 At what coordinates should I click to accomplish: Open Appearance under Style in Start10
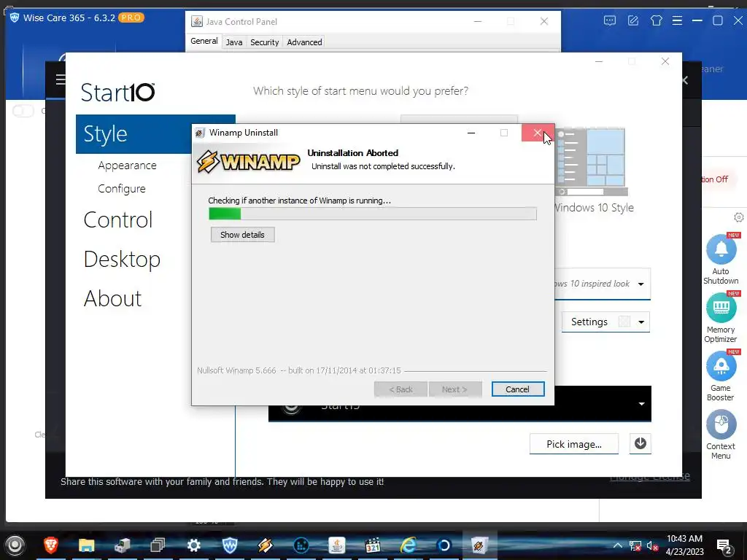coord(127,166)
